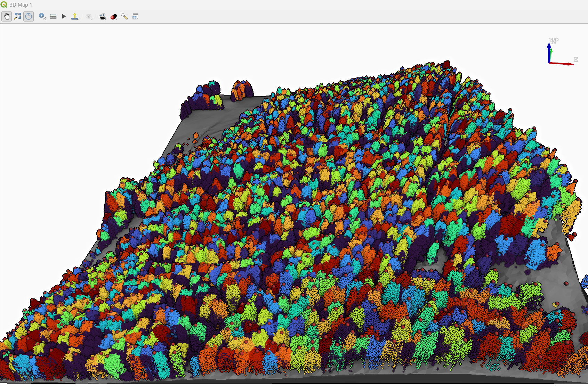
Task: Select the Camera Control hand tool
Action: tap(7, 16)
